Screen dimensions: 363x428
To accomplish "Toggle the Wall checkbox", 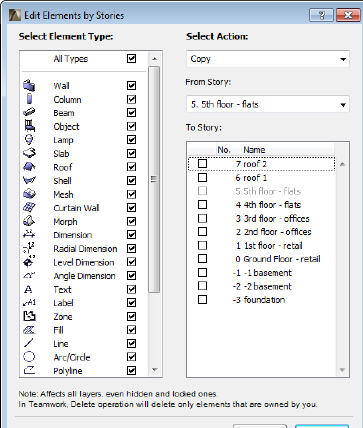I will [x=131, y=86].
